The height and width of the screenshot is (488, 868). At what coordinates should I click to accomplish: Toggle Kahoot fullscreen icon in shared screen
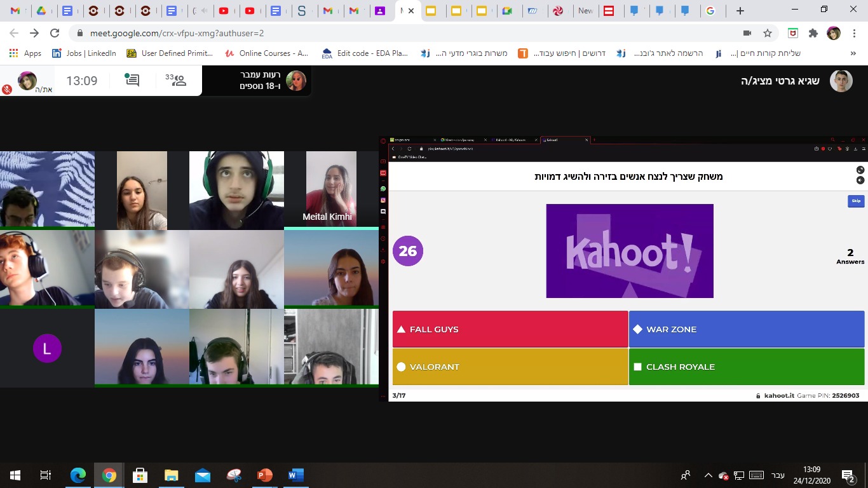pos(860,170)
